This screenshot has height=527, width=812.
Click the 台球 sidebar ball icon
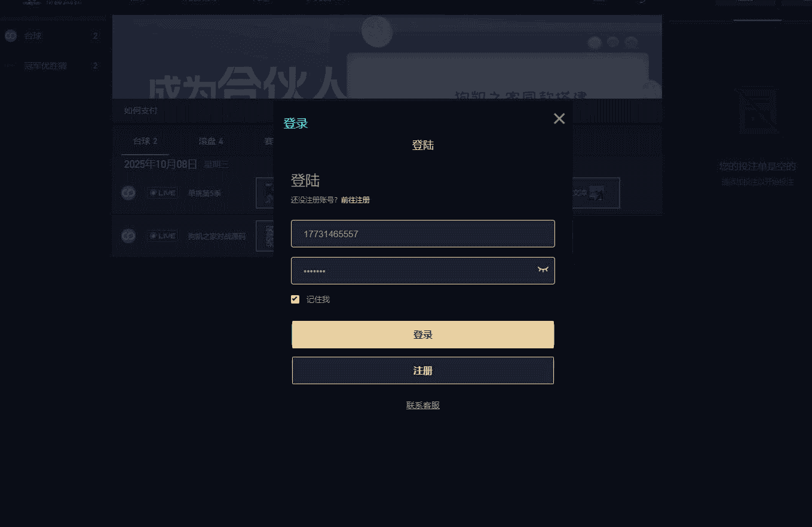coord(11,36)
